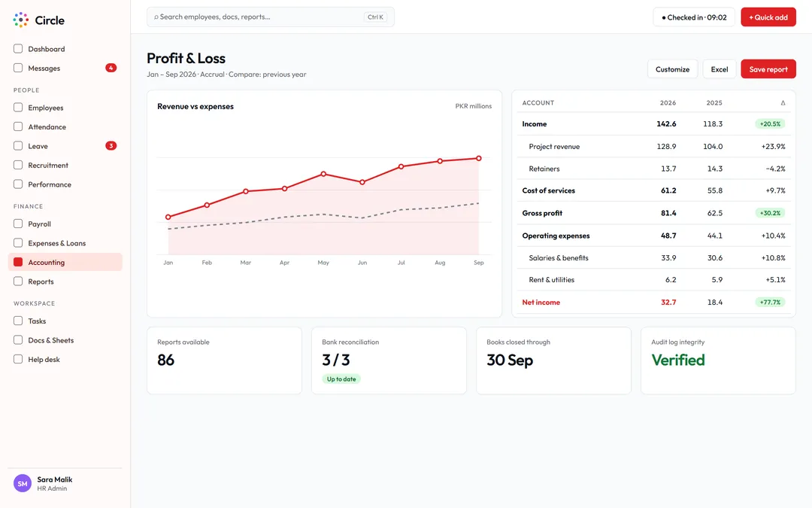Click the Project revenue row label
This screenshot has width=812, height=508.
click(554, 147)
